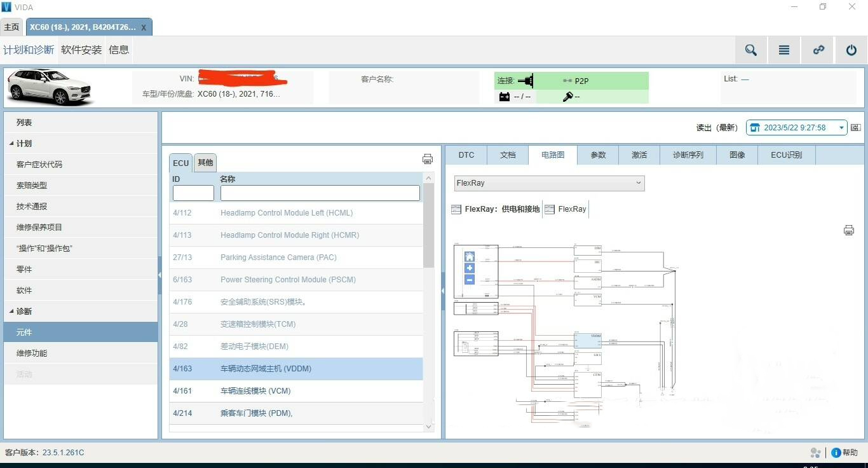Click the ID filter input field
The width and height of the screenshot is (868, 468).
point(193,193)
